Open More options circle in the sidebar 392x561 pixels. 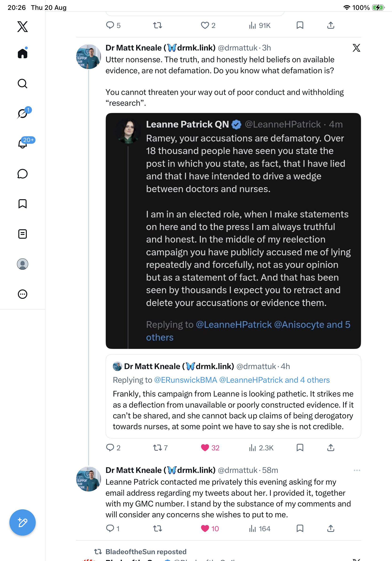(x=23, y=294)
